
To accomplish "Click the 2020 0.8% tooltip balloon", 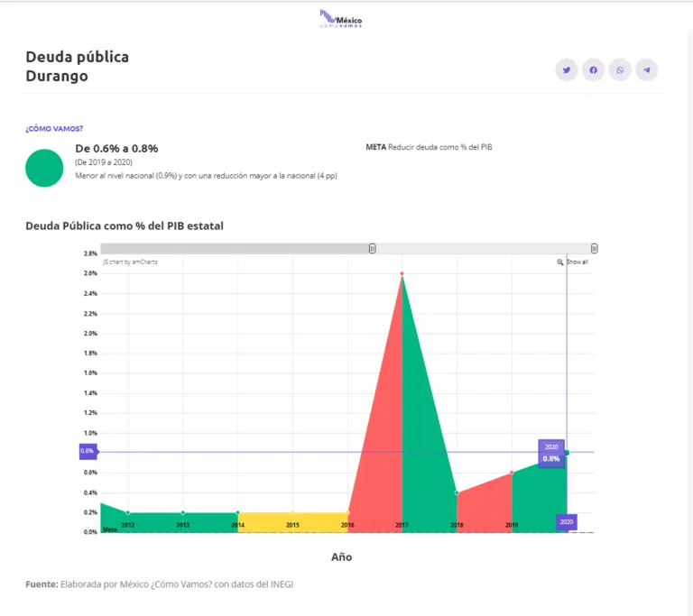I will click(551, 453).
